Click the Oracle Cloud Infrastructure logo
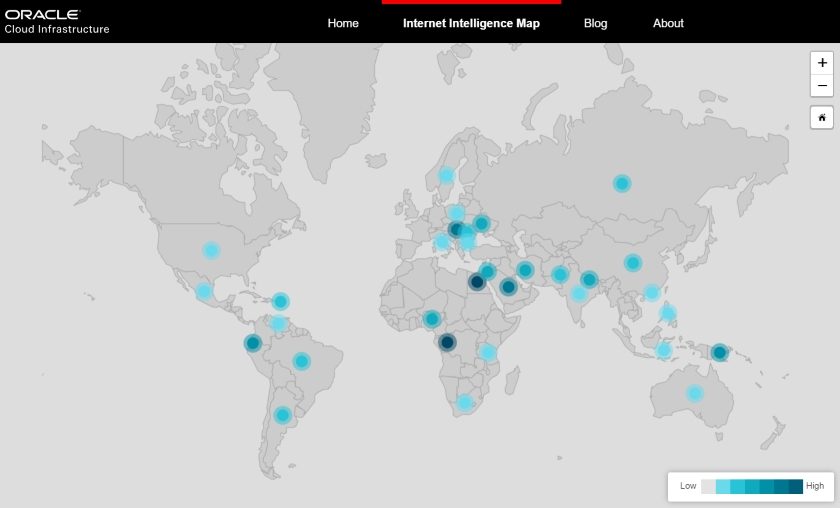This screenshot has width=840, height=508. [57, 22]
